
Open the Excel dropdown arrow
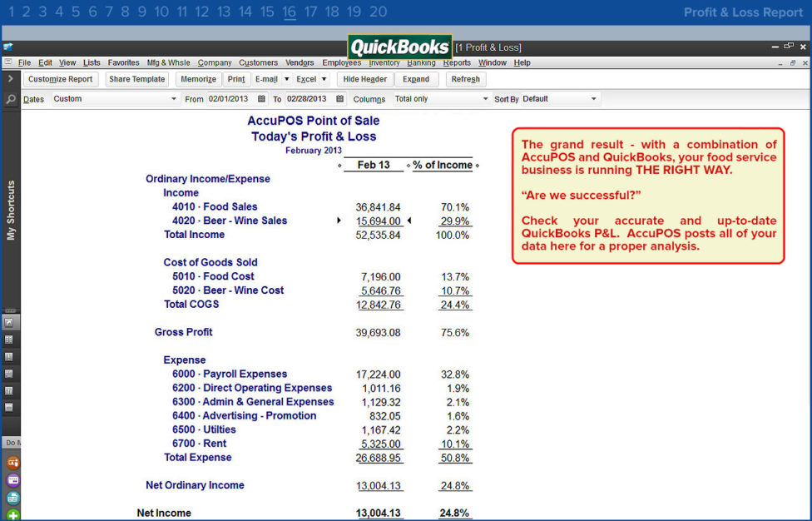324,79
